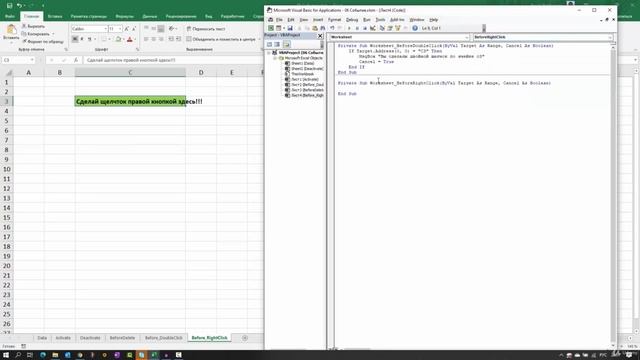
Task: Click the Break pause icon in VBA toolbar
Action: pos(357,28)
